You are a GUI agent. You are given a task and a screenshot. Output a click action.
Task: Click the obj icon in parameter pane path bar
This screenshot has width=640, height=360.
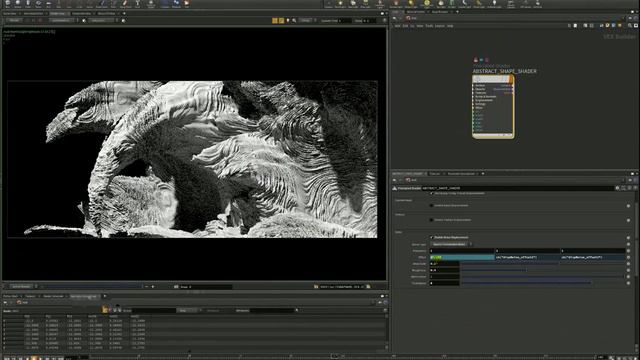click(408, 180)
